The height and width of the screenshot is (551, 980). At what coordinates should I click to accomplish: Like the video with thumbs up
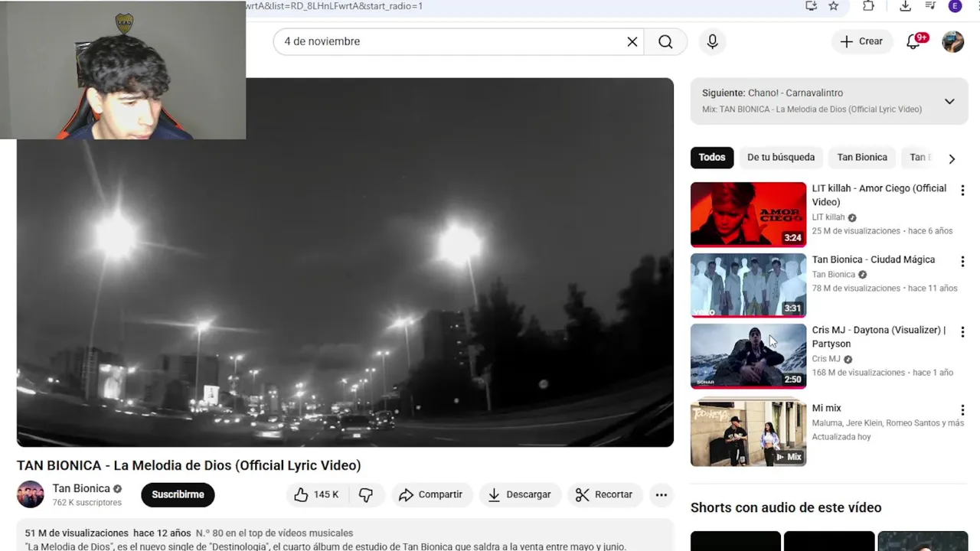pyautogui.click(x=316, y=494)
